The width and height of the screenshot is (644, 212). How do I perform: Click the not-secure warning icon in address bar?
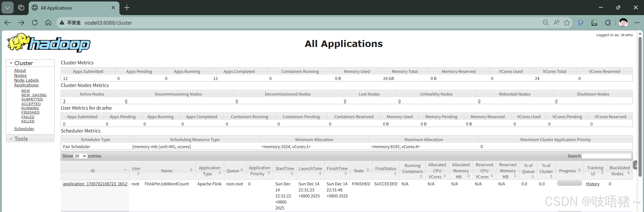click(62, 23)
